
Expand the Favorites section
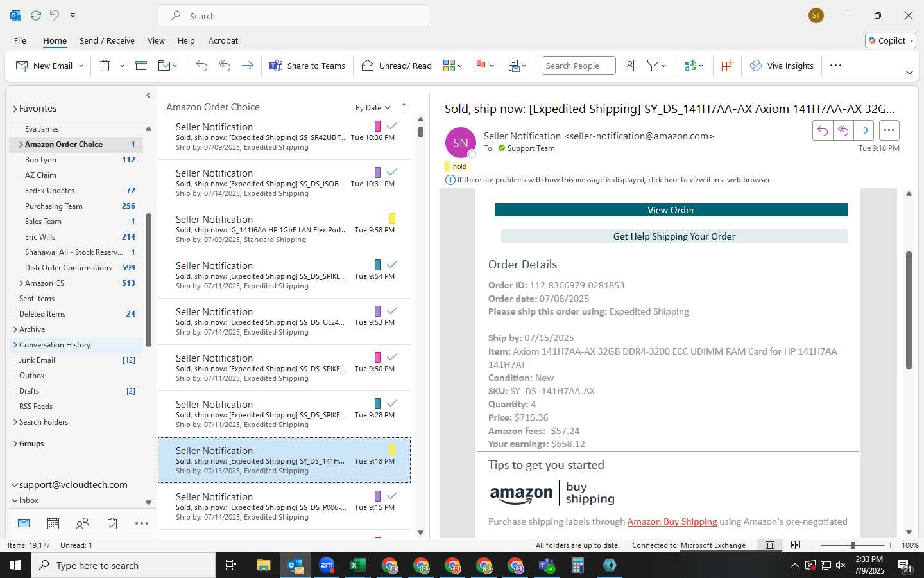(15, 109)
